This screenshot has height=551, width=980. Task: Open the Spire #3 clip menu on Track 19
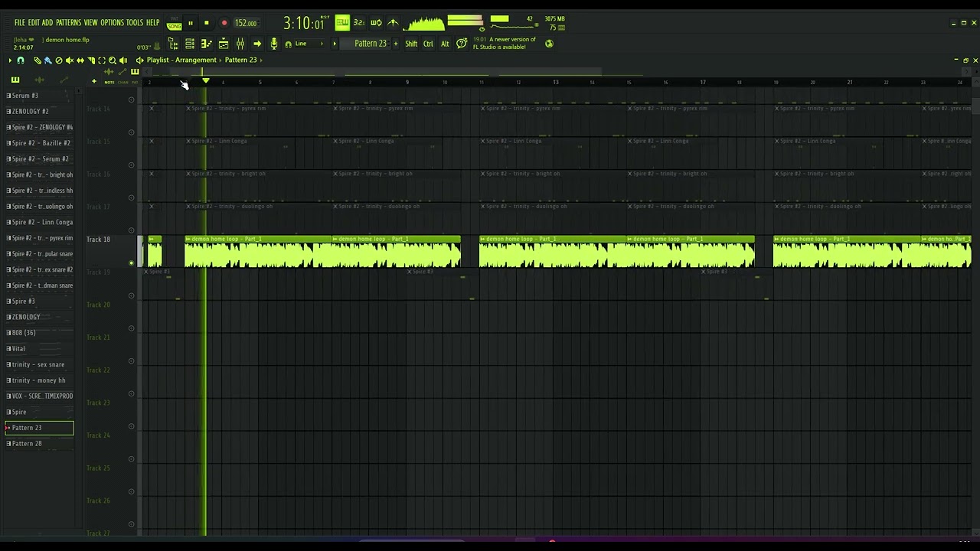146,272
